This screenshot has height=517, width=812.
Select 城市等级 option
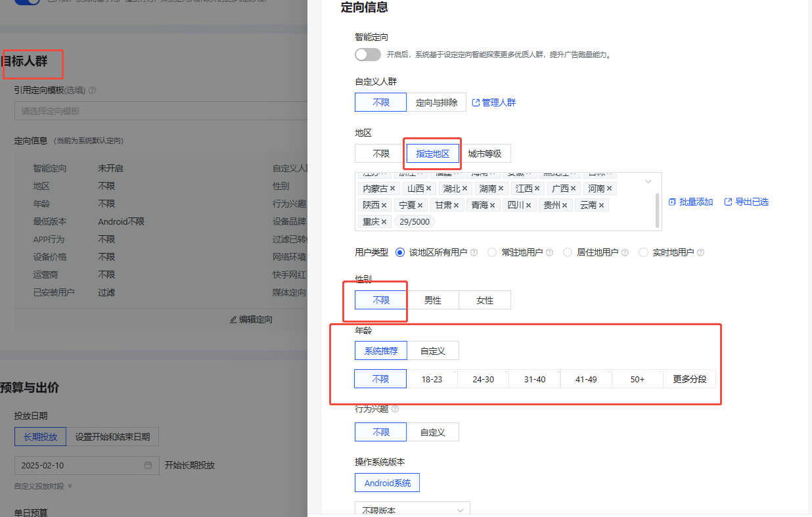485,154
